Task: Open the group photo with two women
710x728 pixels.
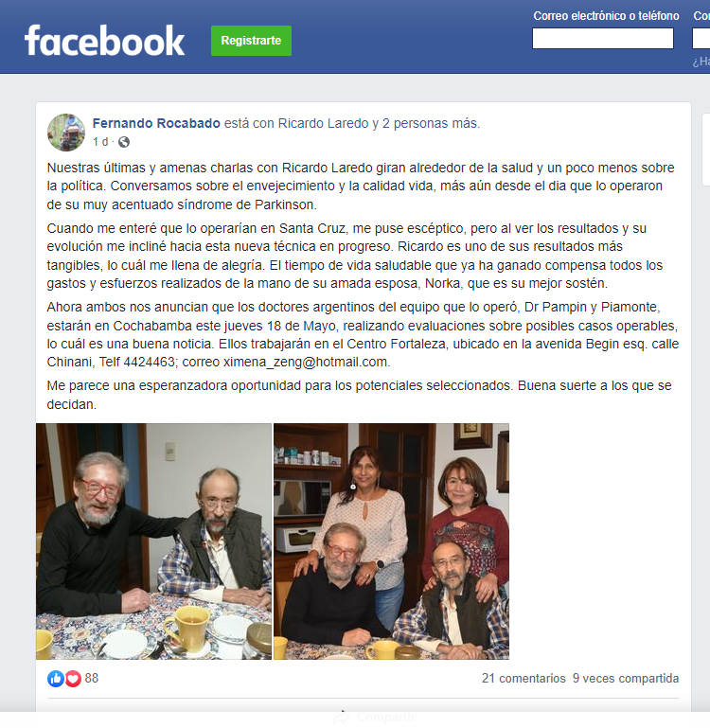Action: tap(392, 542)
